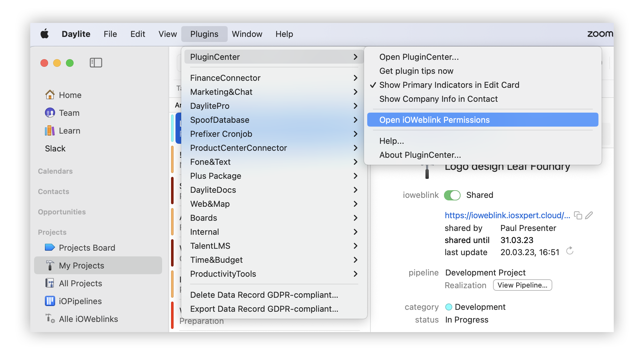
Task: Expand the PluginCenter submenu
Action: tap(274, 57)
